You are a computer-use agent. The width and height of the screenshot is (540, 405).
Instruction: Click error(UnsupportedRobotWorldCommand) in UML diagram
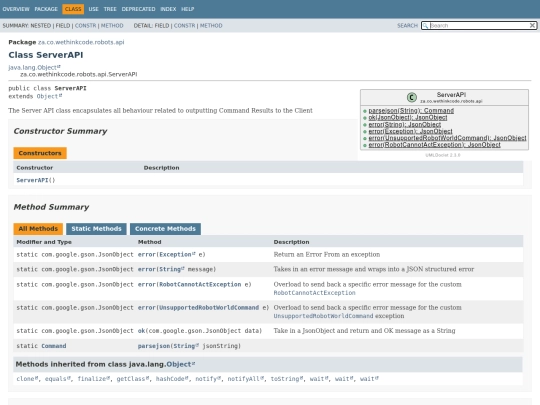(x=447, y=138)
